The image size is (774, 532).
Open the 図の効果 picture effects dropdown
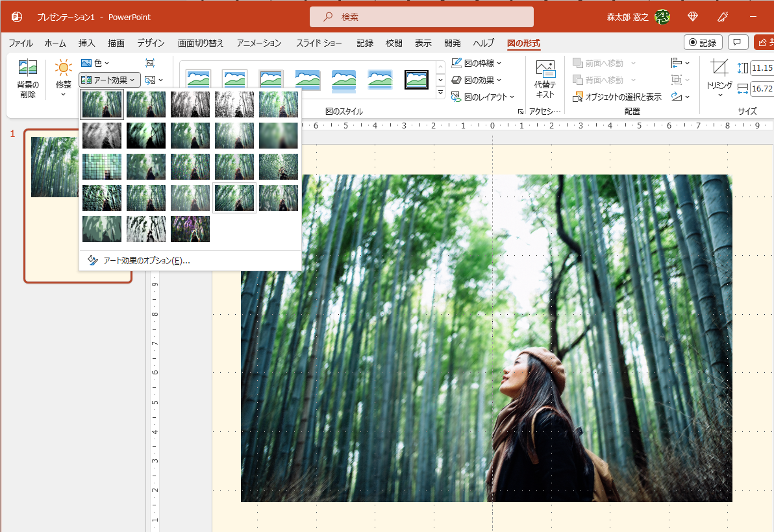click(477, 80)
